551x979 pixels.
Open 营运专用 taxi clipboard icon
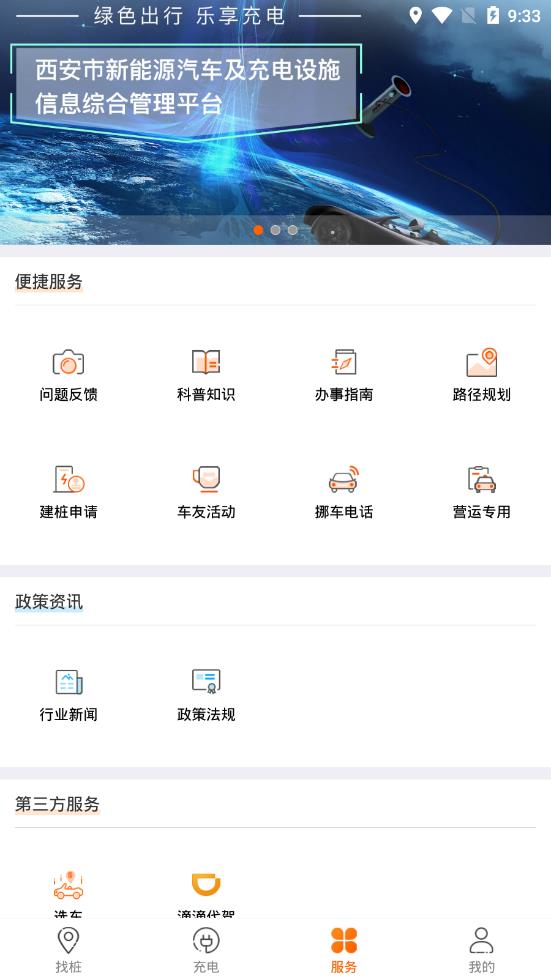(x=482, y=480)
